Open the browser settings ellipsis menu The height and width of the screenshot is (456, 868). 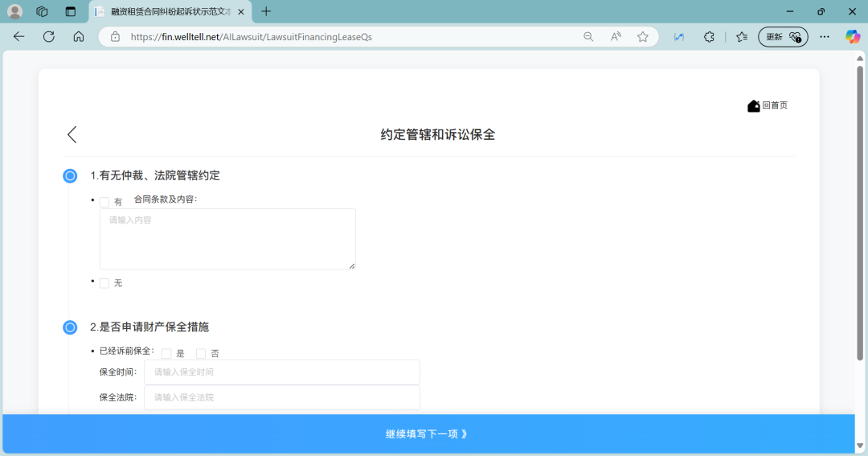point(825,36)
